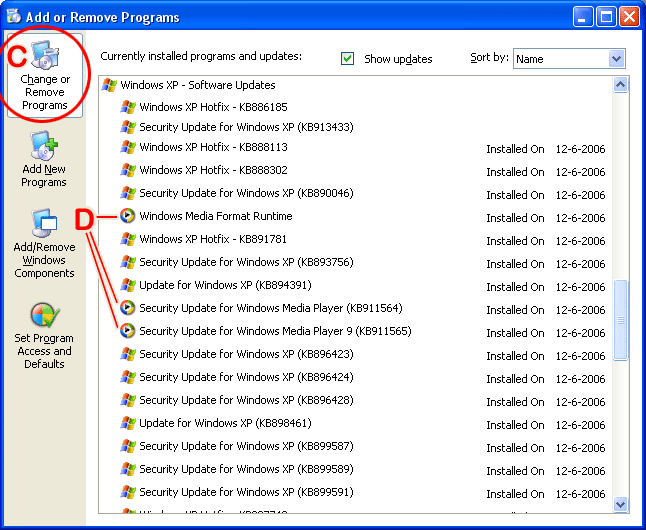Select Security Update for Windows XP (KB896423)

point(246,354)
